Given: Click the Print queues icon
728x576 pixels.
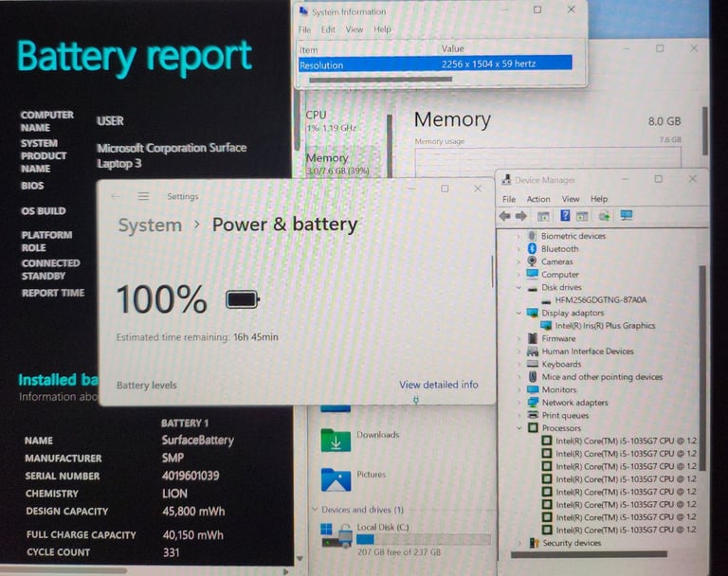Looking at the screenshot, I should click(x=533, y=415).
